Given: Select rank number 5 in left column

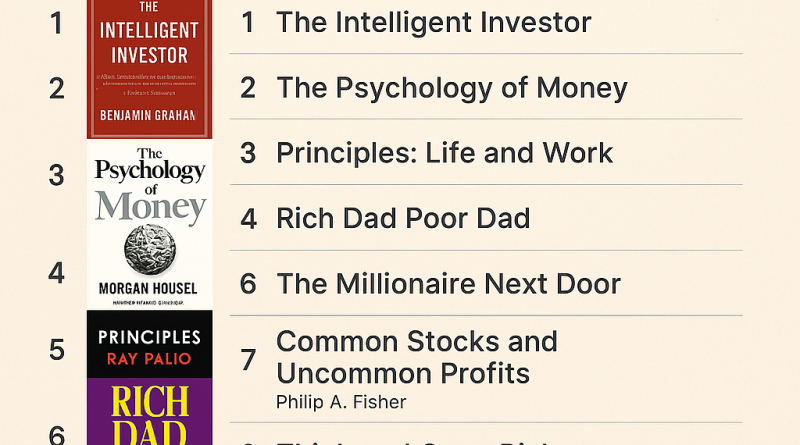Looking at the screenshot, I should click(x=57, y=350).
